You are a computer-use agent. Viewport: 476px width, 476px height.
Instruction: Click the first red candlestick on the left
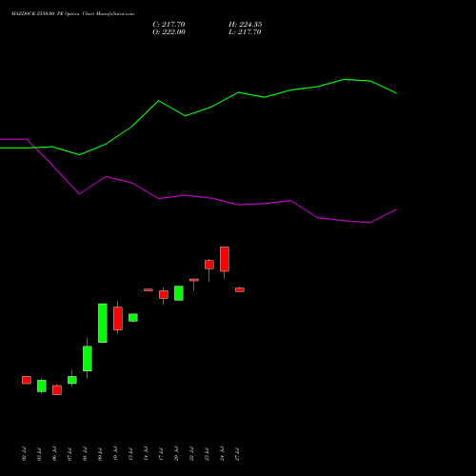27,380
